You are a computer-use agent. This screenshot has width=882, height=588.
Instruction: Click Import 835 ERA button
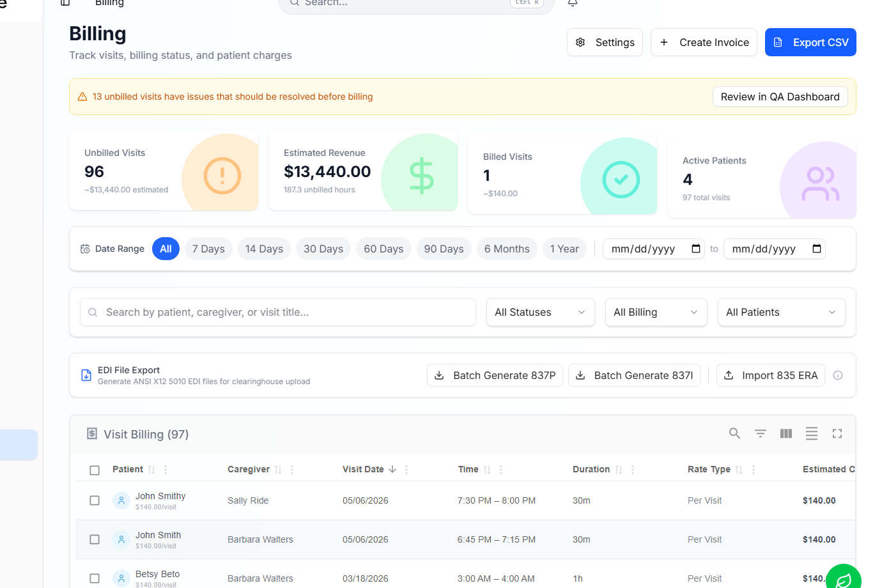tap(771, 375)
